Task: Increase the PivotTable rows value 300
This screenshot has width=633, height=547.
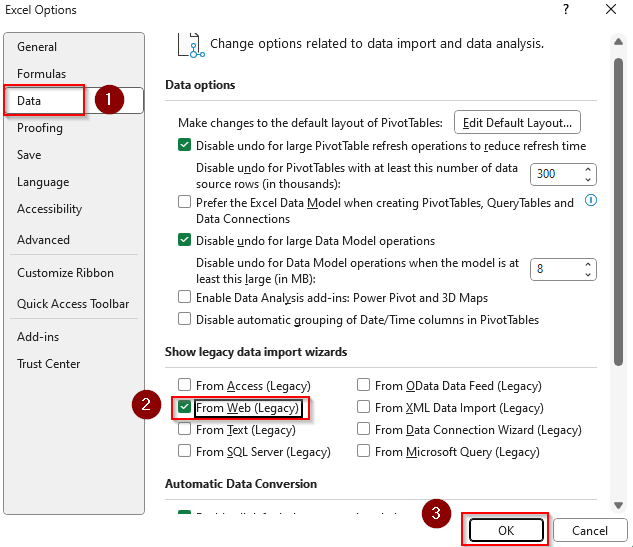Action: 588,170
